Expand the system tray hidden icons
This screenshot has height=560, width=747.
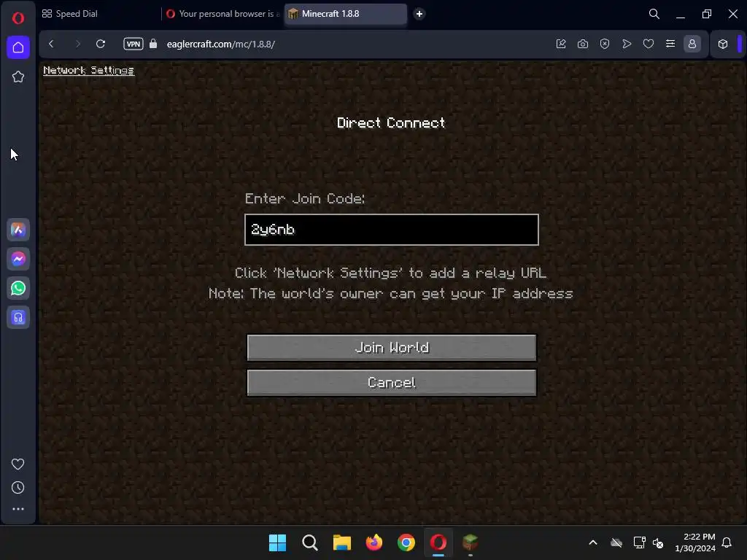coord(593,542)
